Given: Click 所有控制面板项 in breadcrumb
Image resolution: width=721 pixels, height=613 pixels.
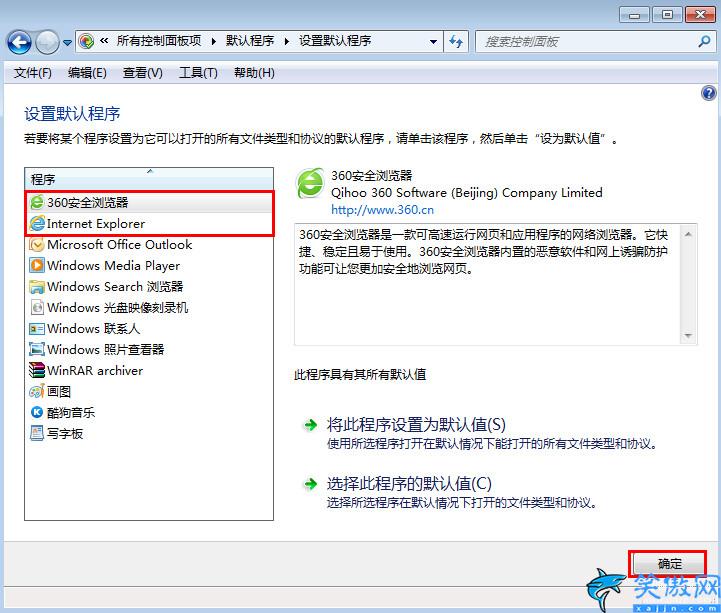Looking at the screenshot, I should pos(159,41).
